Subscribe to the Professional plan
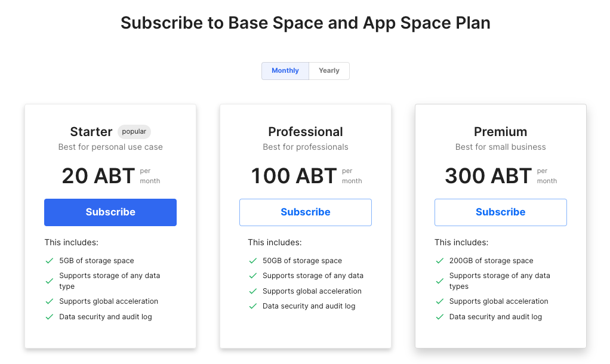The width and height of the screenshot is (610, 364). [x=305, y=212]
